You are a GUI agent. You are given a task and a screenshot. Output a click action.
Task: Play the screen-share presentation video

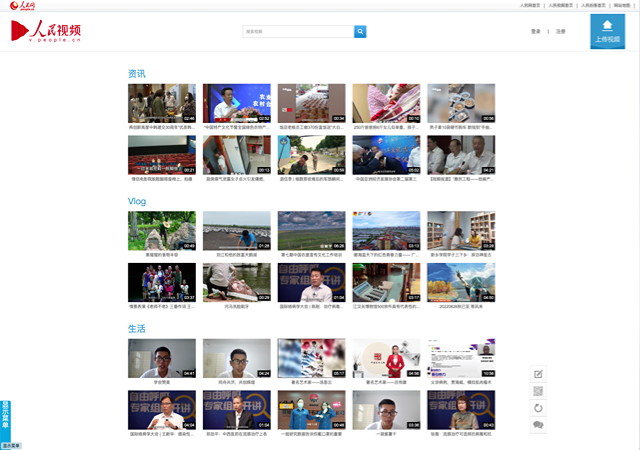tap(461, 358)
